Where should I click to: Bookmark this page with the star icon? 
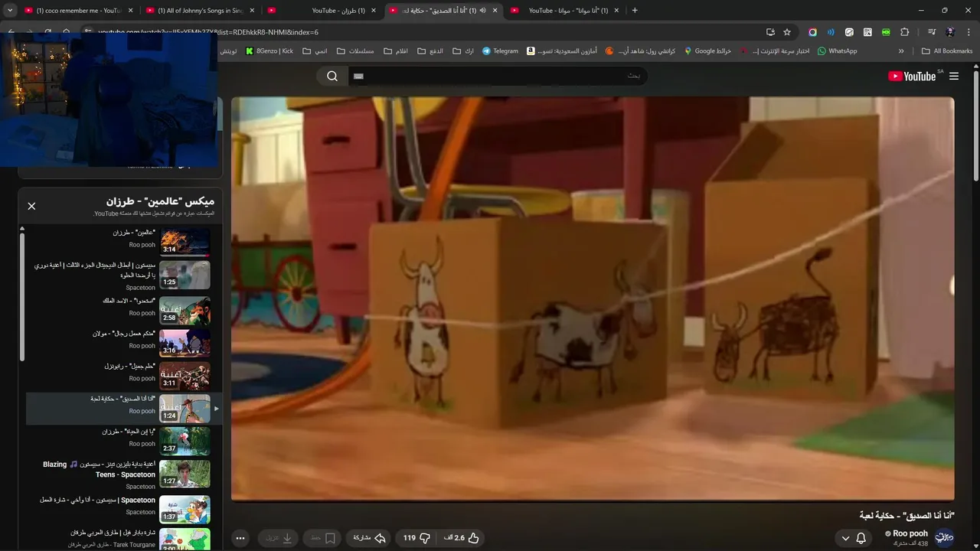click(x=787, y=32)
